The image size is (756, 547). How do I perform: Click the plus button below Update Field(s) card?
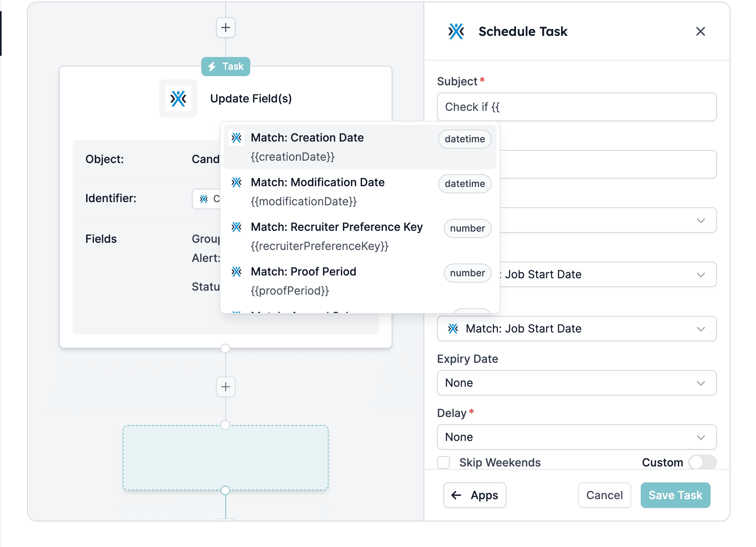[226, 387]
